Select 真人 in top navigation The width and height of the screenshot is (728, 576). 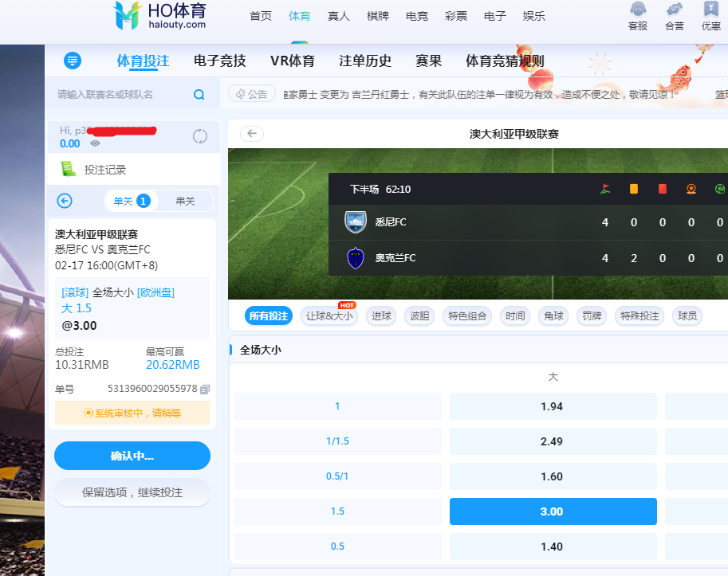tap(338, 16)
